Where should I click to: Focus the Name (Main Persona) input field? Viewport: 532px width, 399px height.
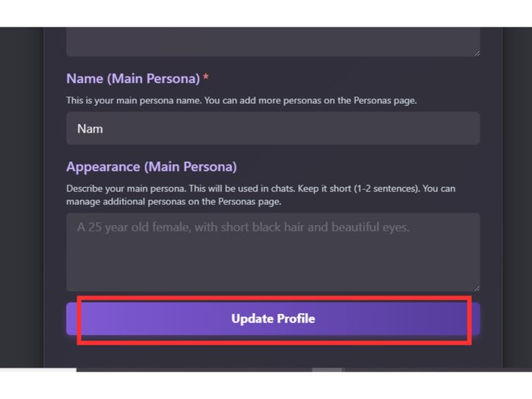tap(273, 128)
